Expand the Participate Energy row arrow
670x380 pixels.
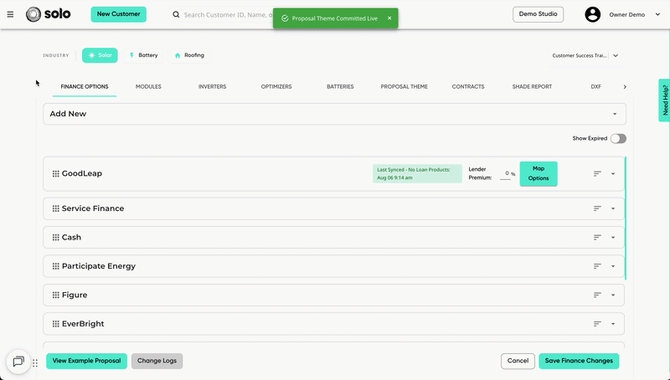point(613,266)
